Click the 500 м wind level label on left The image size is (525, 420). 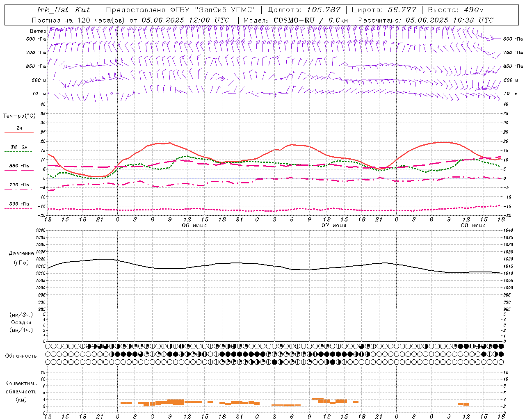(x=39, y=80)
